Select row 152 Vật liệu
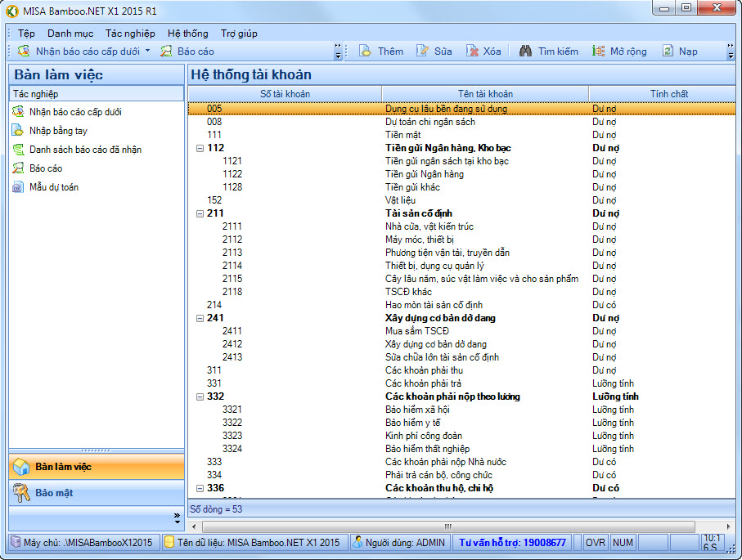This screenshot has height=560, width=742. pos(462,200)
